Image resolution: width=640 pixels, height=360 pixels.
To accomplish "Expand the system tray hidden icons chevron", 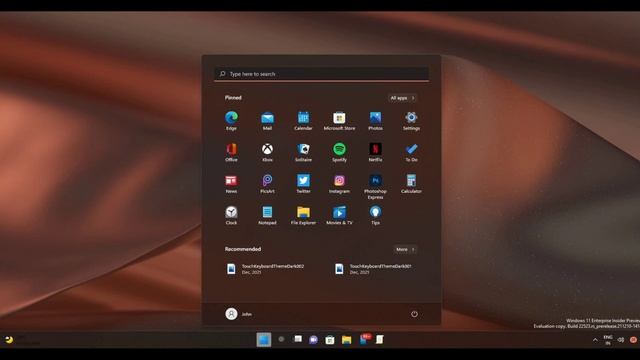I will tap(595, 340).
